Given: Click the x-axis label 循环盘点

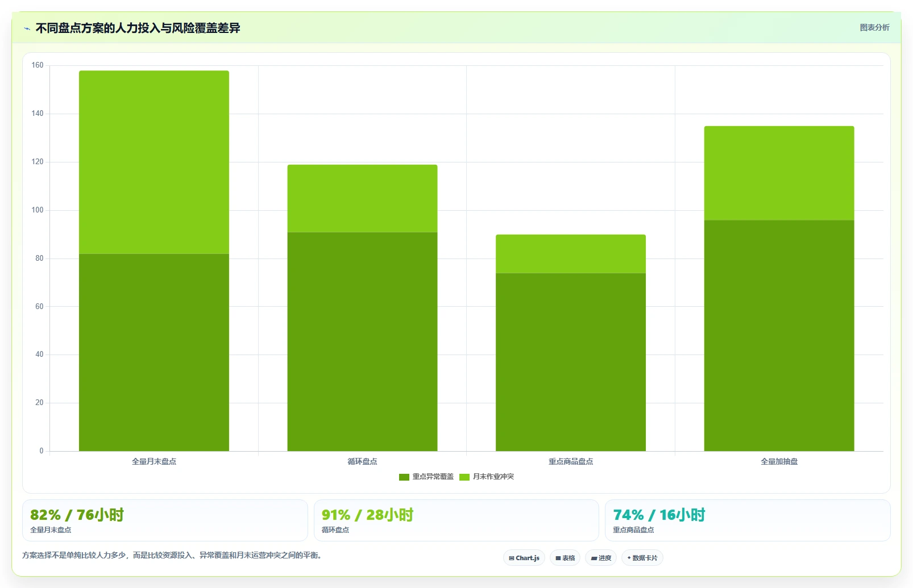Looking at the screenshot, I should click(x=362, y=461).
